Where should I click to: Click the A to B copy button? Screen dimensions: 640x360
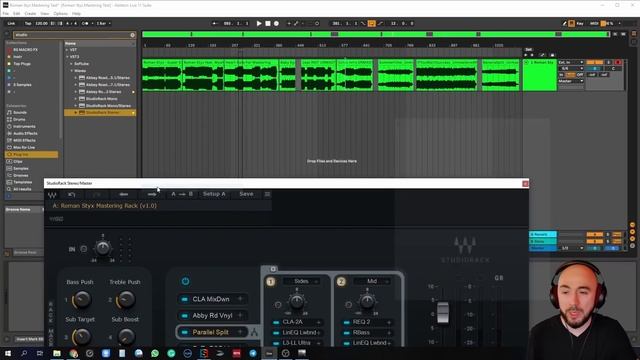182,194
